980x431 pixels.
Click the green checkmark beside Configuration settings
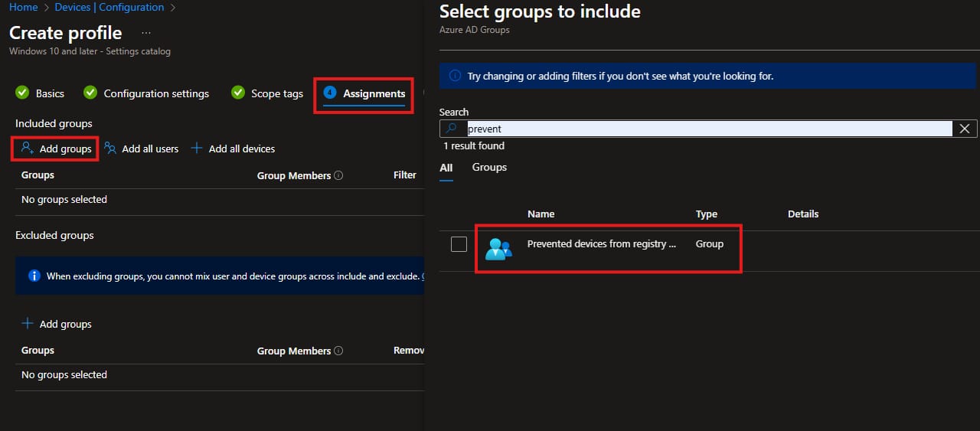(x=90, y=93)
